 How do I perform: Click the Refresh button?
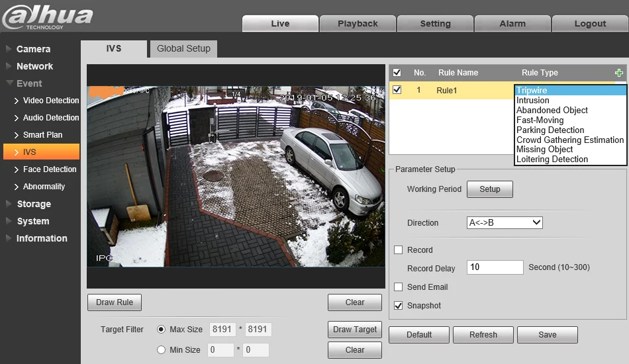pyautogui.click(x=483, y=335)
